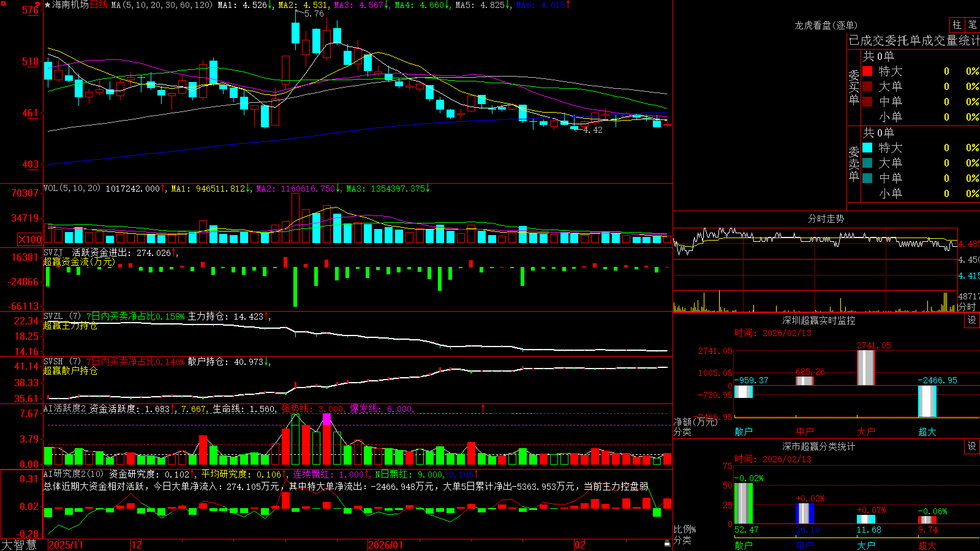
Task: Click the lock icon at chart bottom-right
Action: tap(667, 544)
